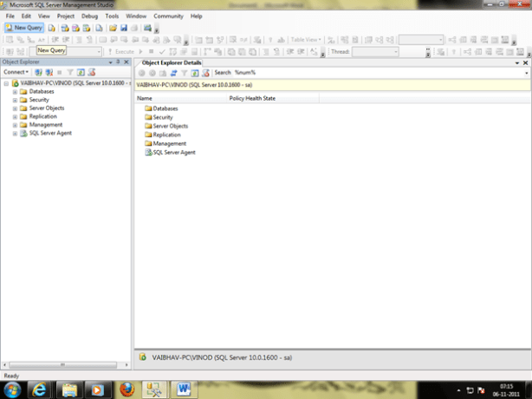The width and height of the screenshot is (532, 399).
Task: Open the Tools menu
Action: coord(112,16)
